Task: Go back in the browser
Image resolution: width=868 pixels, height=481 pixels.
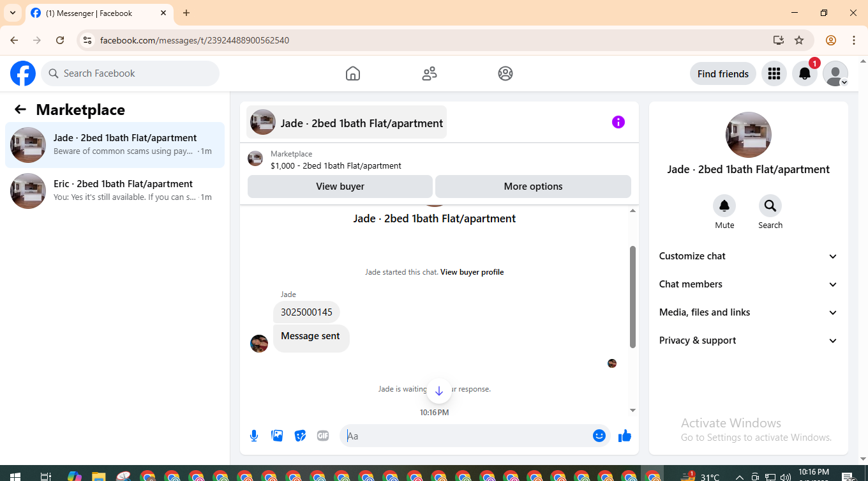Action: click(15, 40)
